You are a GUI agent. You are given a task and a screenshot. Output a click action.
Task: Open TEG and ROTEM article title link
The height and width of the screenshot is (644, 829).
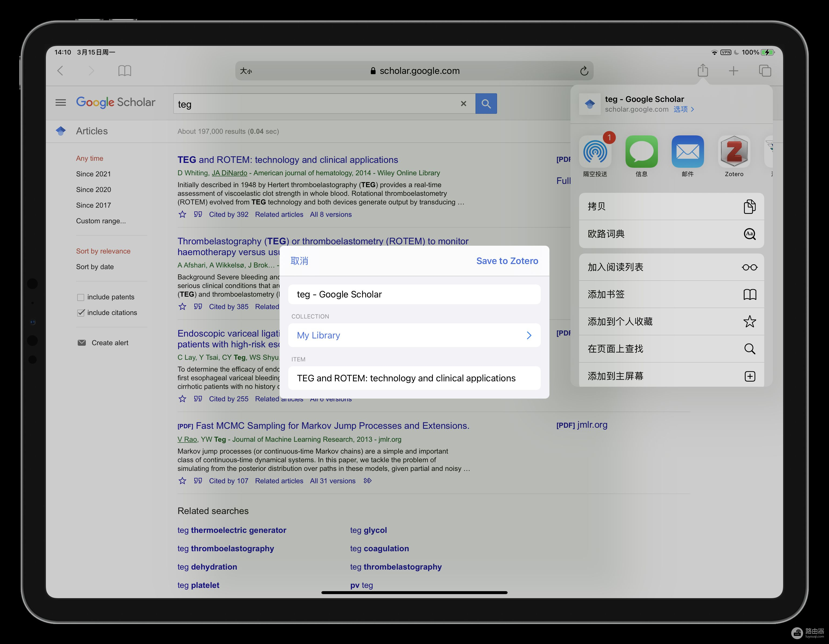[x=288, y=160]
